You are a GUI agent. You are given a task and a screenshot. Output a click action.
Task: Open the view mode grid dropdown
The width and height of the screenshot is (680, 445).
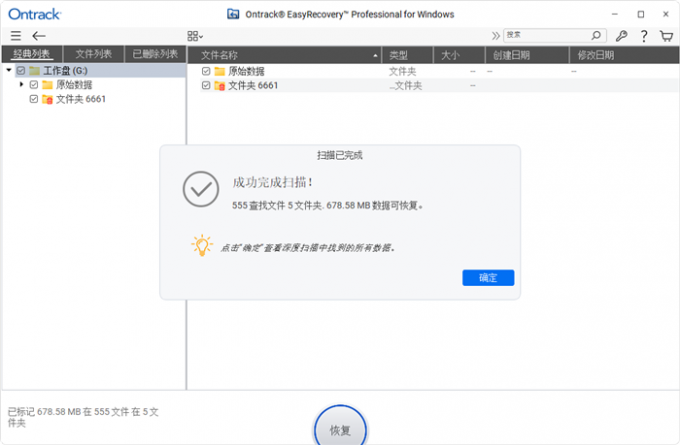coord(195,36)
